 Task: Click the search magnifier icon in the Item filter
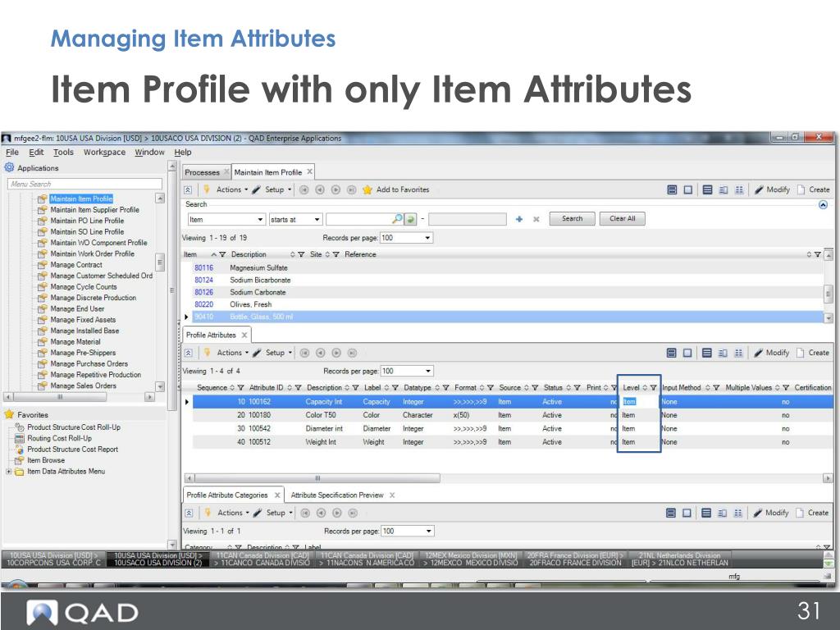(397, 219)
